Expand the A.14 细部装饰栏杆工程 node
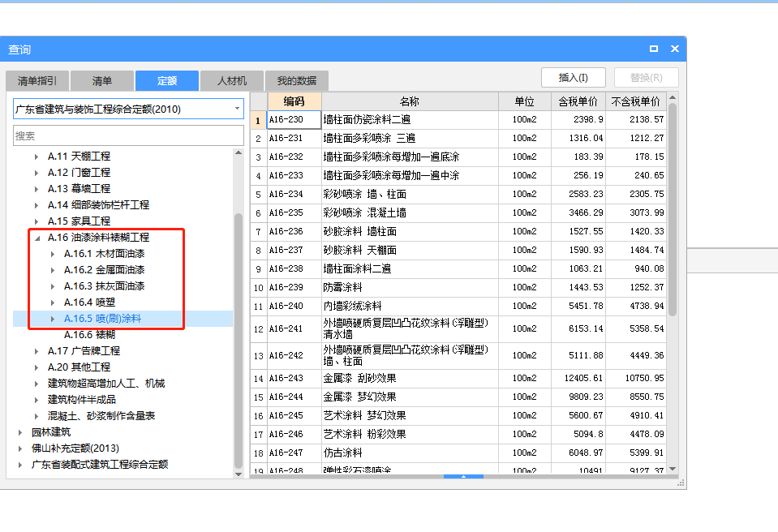The image size is (778, 532). tap(37, 205)
